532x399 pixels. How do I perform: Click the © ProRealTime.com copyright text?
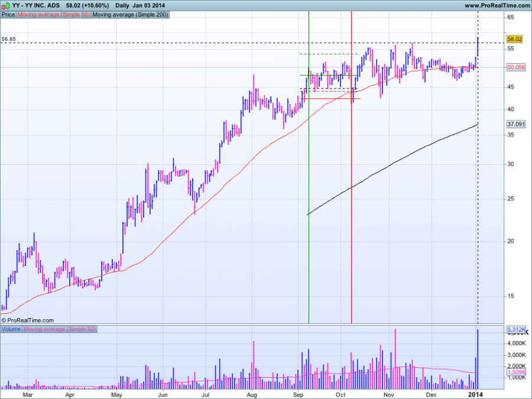[x=27, y=320]
